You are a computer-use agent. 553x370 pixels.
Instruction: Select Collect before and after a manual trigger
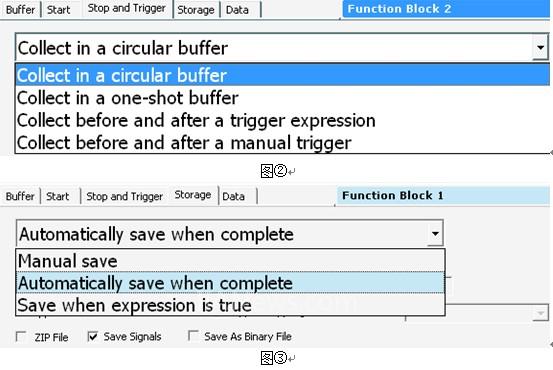coord(282,142)
